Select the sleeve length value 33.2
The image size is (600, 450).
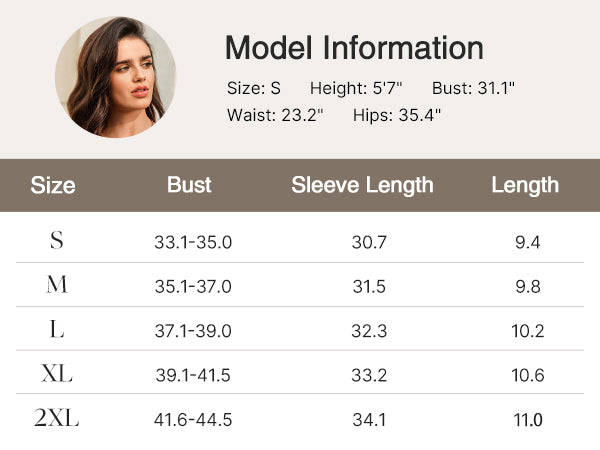click(370, 375)
